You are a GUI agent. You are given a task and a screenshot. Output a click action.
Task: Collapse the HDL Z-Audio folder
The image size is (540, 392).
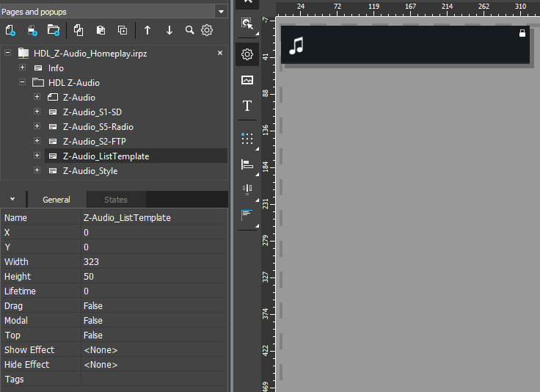(23, 83)
